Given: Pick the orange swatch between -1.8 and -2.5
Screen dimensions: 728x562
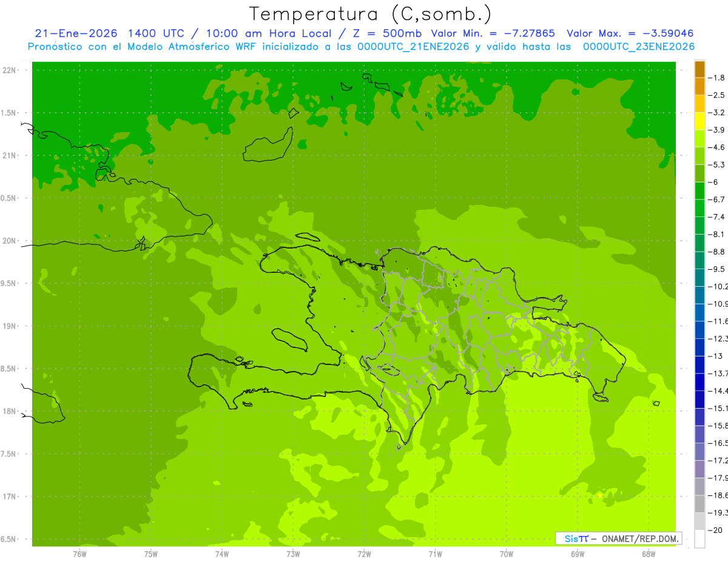Looking at the screenshot, I should [x=699, y=87].
